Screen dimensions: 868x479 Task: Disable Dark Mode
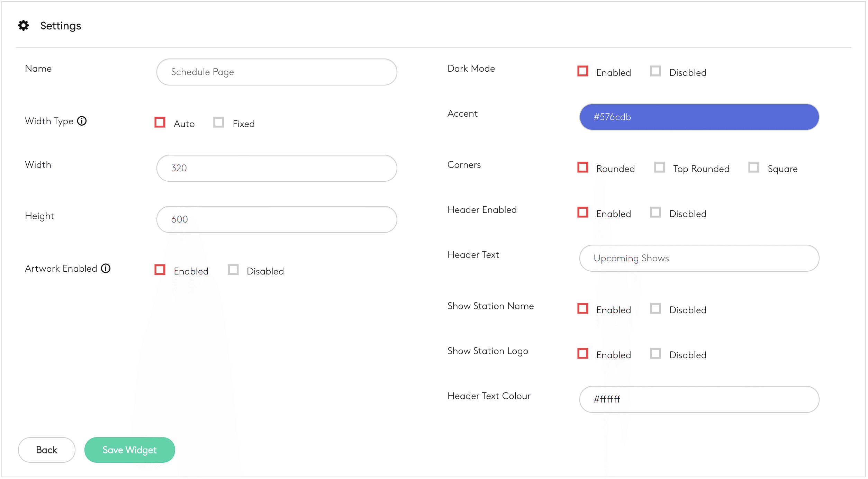[x=656, y=71]
